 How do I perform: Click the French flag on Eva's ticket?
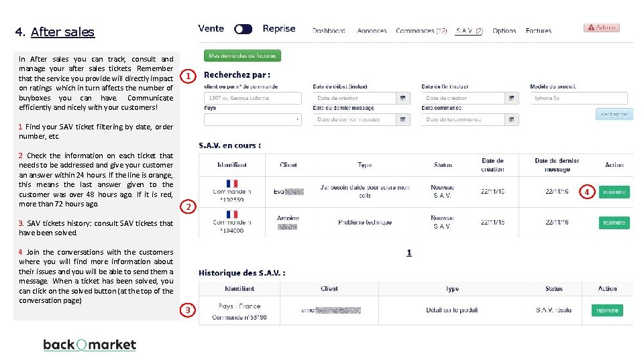click(x=232, y=183)
